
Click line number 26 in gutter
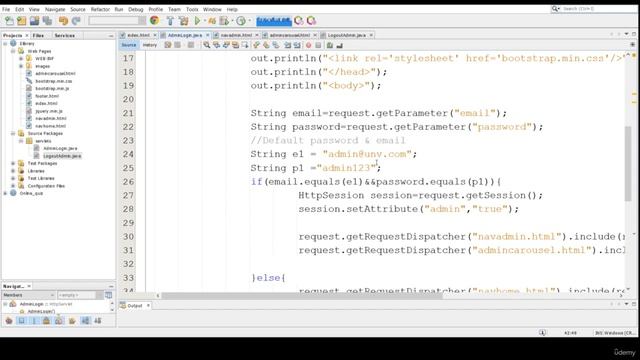pos(128,182)
